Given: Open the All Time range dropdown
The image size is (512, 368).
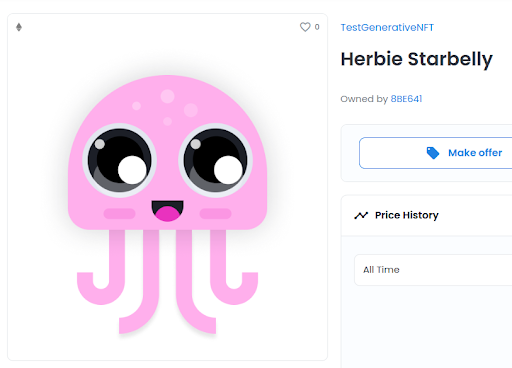Looking at the screenshot, I should point(433,270).
